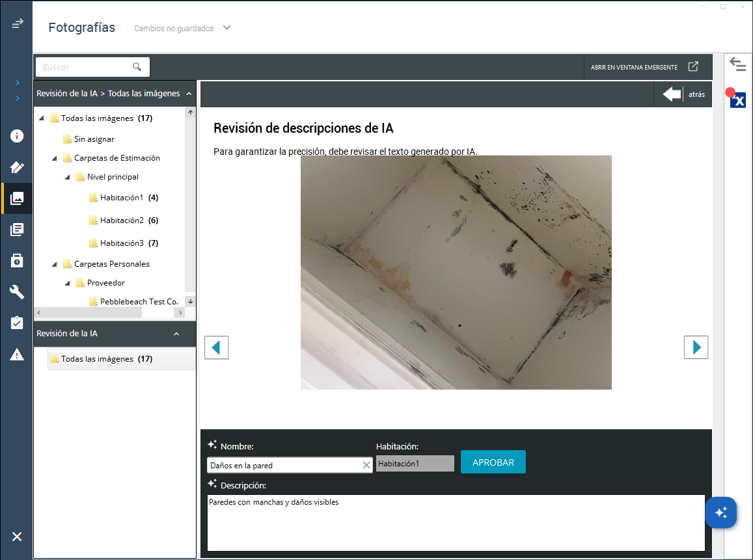Expand the left navigation menu icon
The height and width of the screenshot is (560, 753).
(x=18, y=23)
